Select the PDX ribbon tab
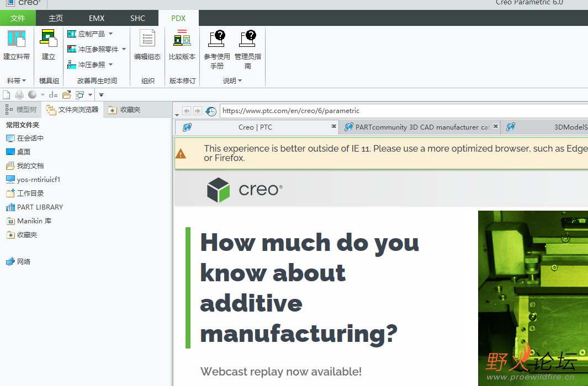Viewport: 588px width, 386px height. [x=178, y=18]
